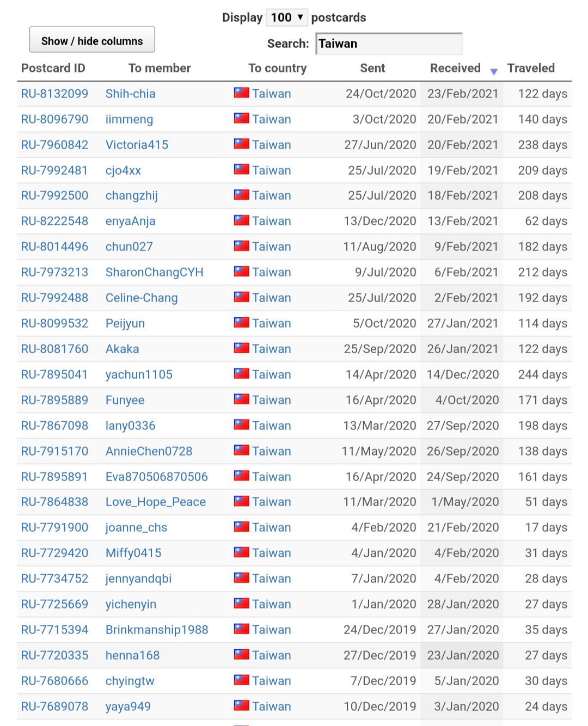
Task: Sort by the To country header
Action: pyautogui.click(x=278, y=68)
